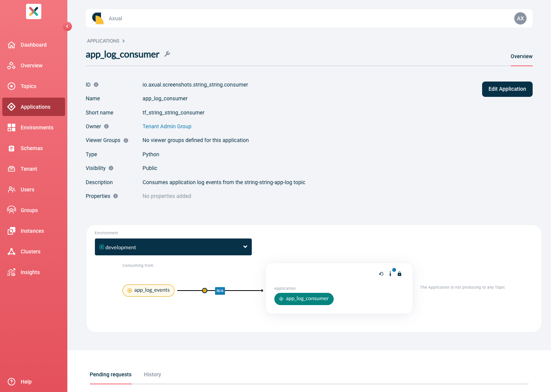The height and width of the screenshot is (392, 551).
Task: Click the app_log_events topic node
Action: [x=148, y=291]
